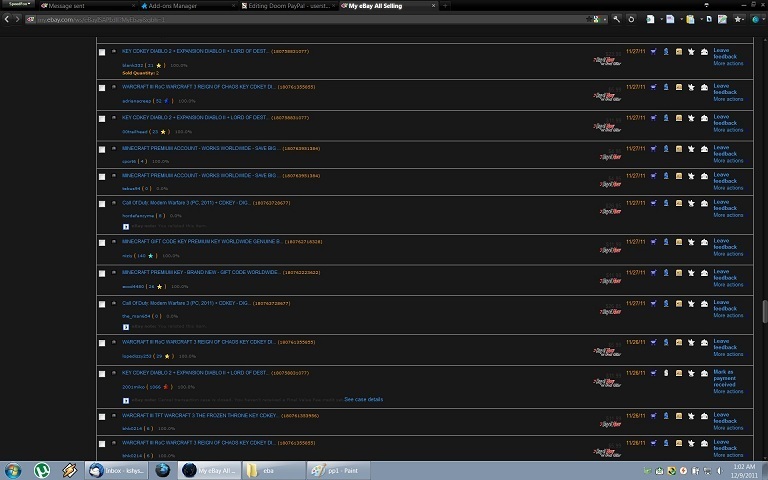The height and width of the screenshot is (480, 768).
Task: Open uTorrent from the taskbar
Action: (x=42, y=470)
